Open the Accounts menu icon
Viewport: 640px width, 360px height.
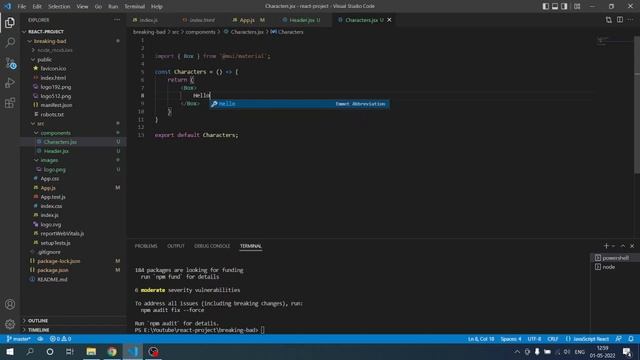point(10,304)
